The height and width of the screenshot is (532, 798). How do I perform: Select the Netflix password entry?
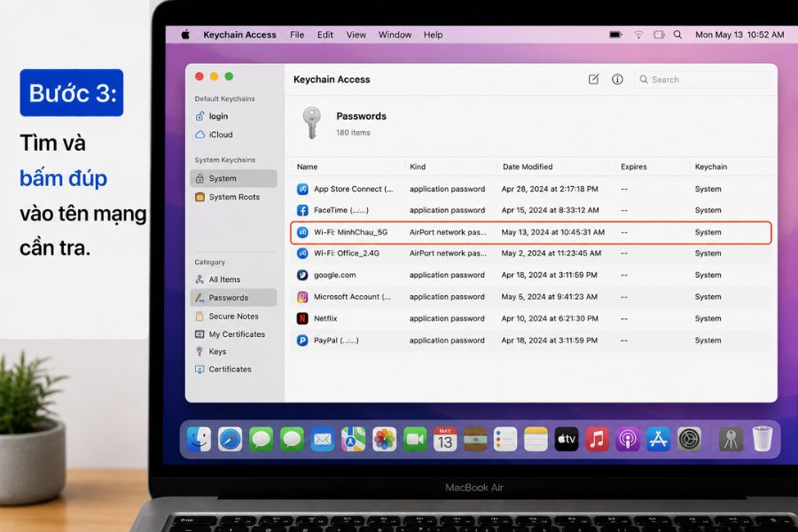pos(531,318)
